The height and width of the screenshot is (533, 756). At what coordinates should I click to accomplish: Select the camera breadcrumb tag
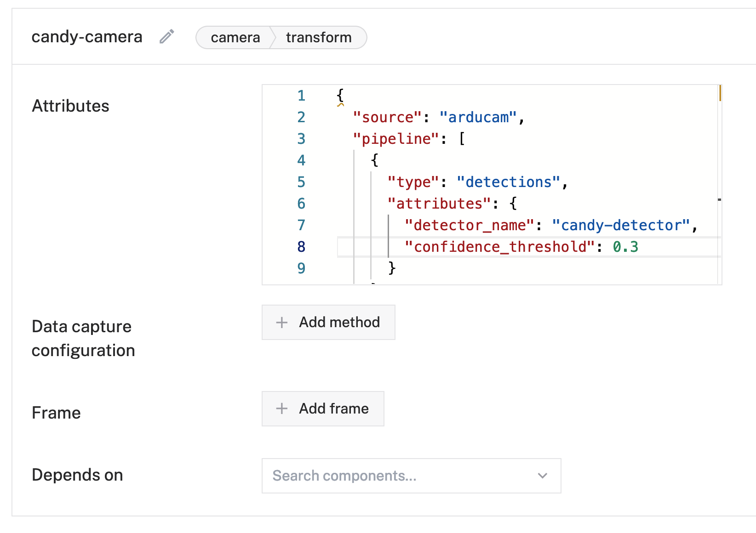click(x=235, y=37)
